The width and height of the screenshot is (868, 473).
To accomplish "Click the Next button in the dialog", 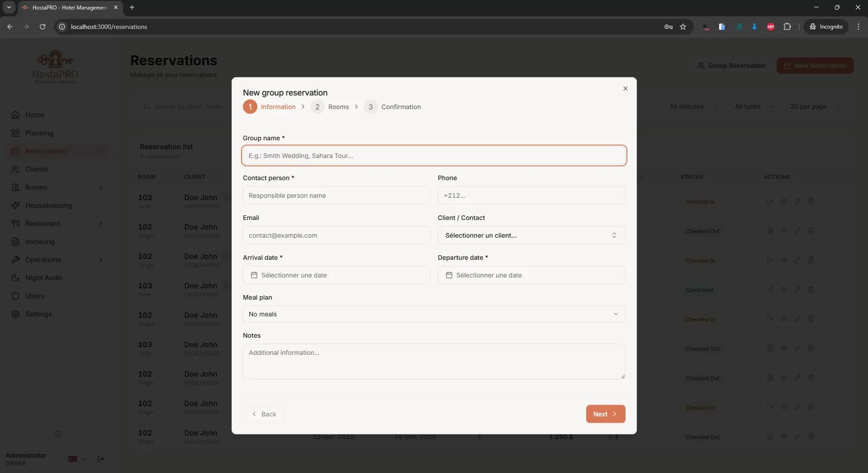I will coord(605,414).
